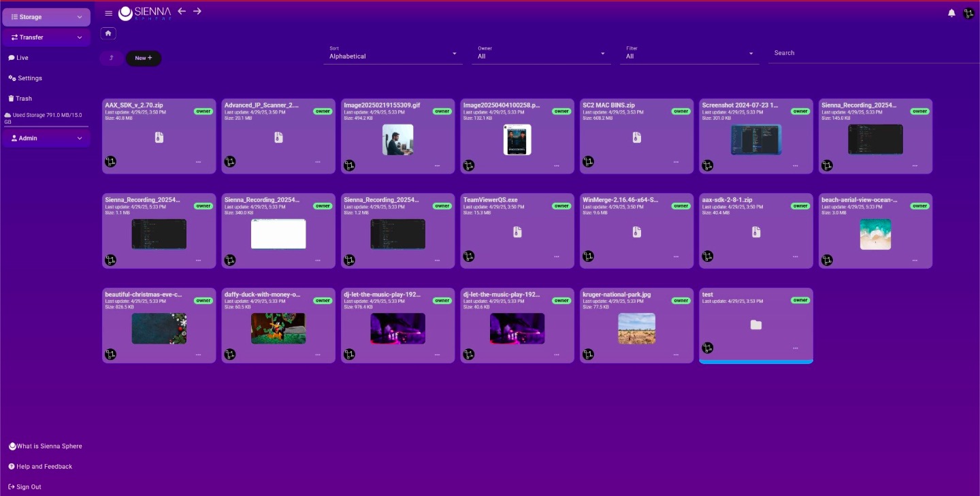Image resolution: width=980 pixels, height=496 pixels.
Task: Open the Screenshot 2024-07-23 thumbnail
Action: pos(756,139)
